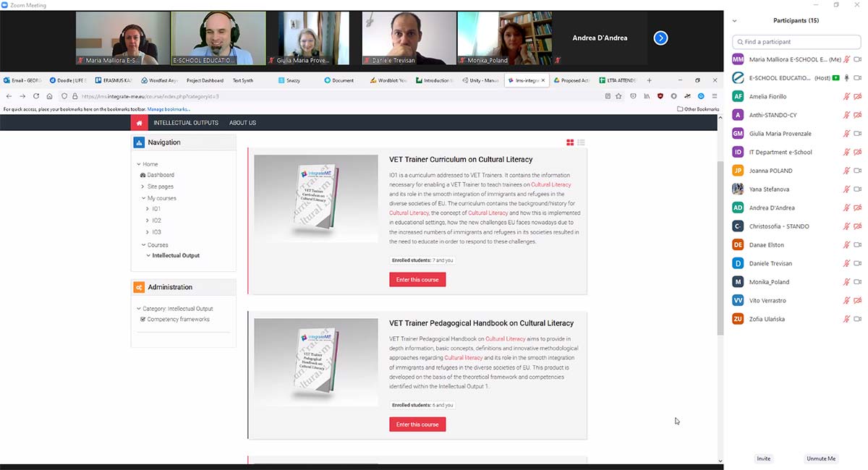Switch to grid view of courses

tap(570, 142)
